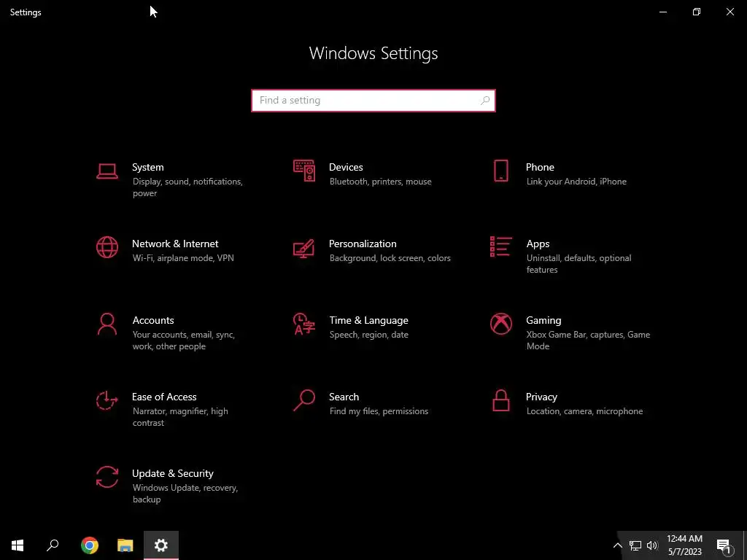Image resolution: width=747 pixels, height=560 pixels.
Task: Select the Update & Security heading
Action: click(x=172, y=474)
